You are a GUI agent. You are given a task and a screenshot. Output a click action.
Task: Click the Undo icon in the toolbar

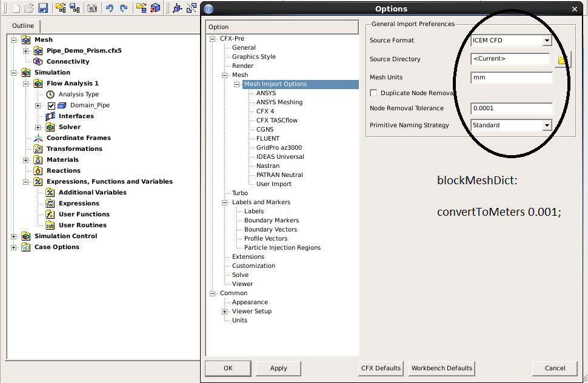click(110, 8)
